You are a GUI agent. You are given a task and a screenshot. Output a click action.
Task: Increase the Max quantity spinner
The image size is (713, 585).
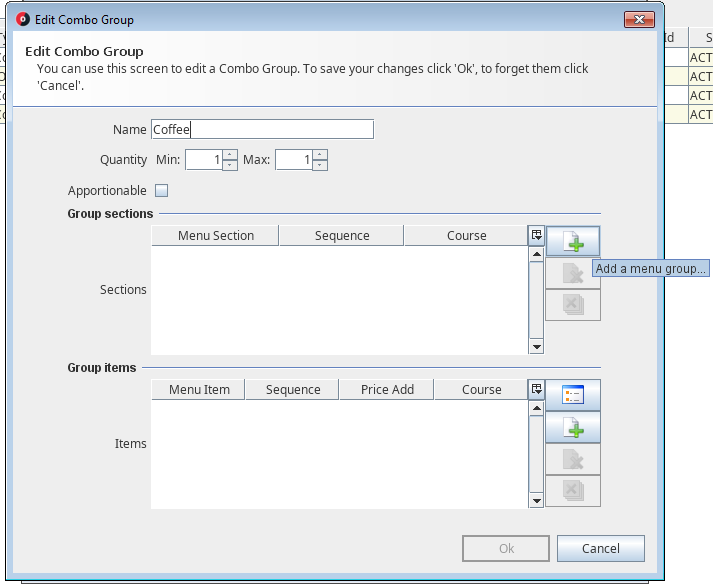pos(320,155)
